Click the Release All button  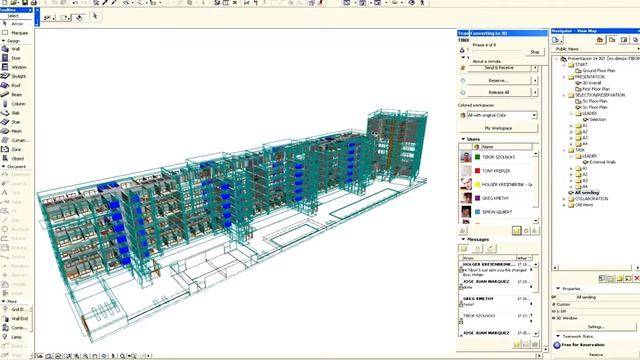pos(499,92)
